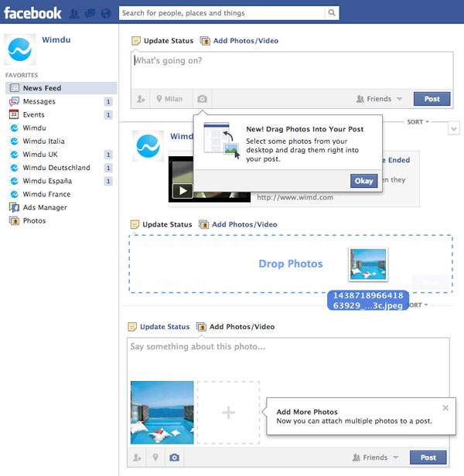Open Ads Manager in sidebar
The image size is (464, 476).
(x=45, y=208)
